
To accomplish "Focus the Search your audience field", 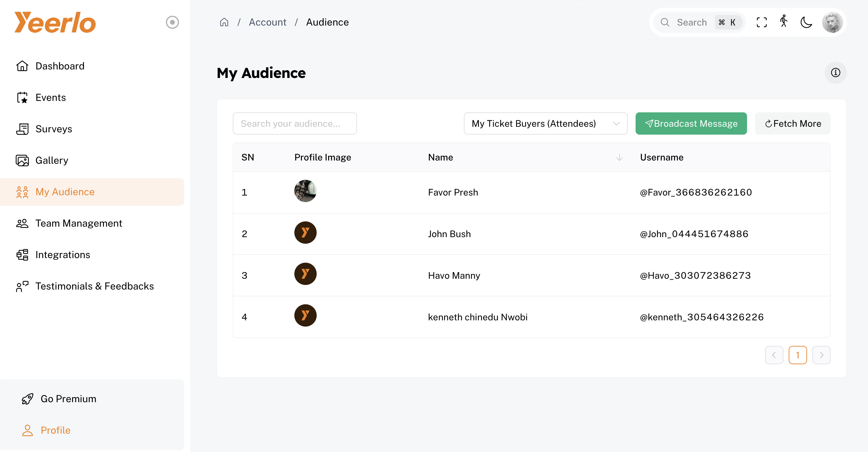I will [294, 123].
